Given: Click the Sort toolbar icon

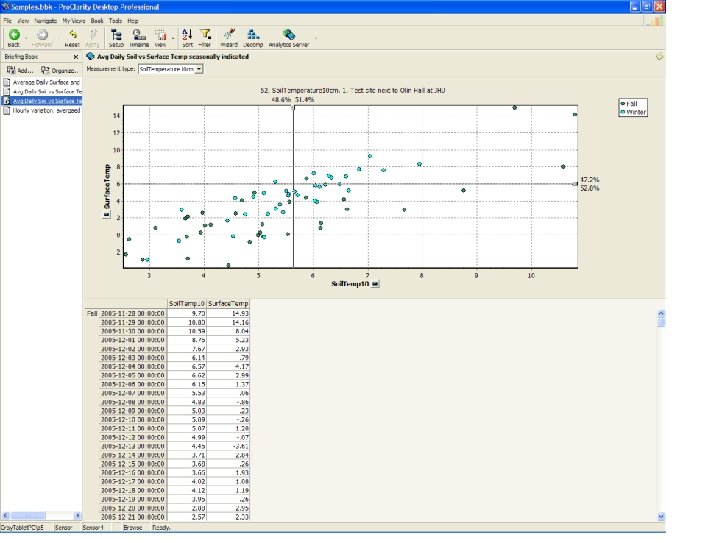Looking at the screenshot, I should click(188, 37).
